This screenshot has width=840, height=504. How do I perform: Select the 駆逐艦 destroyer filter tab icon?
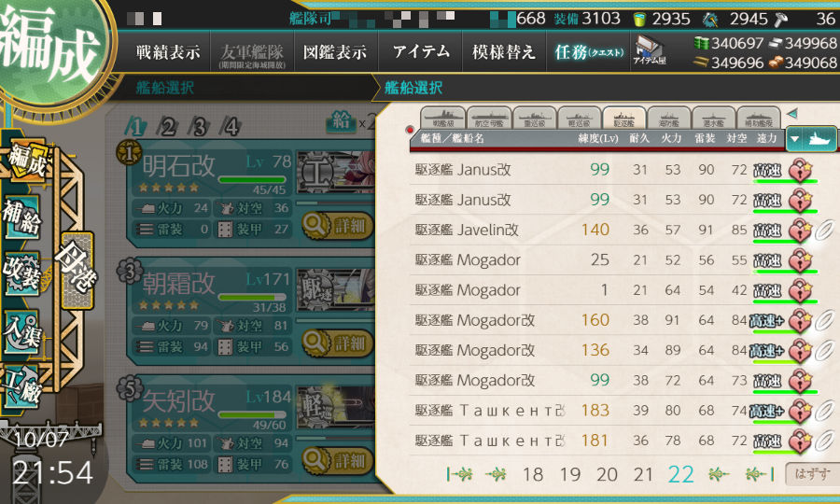coord(624,118)
